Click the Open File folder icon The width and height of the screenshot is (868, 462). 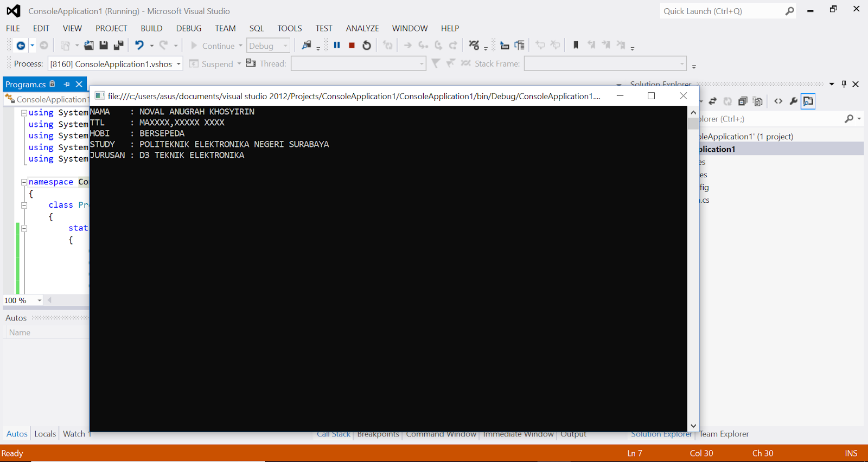tap(88, 46)
